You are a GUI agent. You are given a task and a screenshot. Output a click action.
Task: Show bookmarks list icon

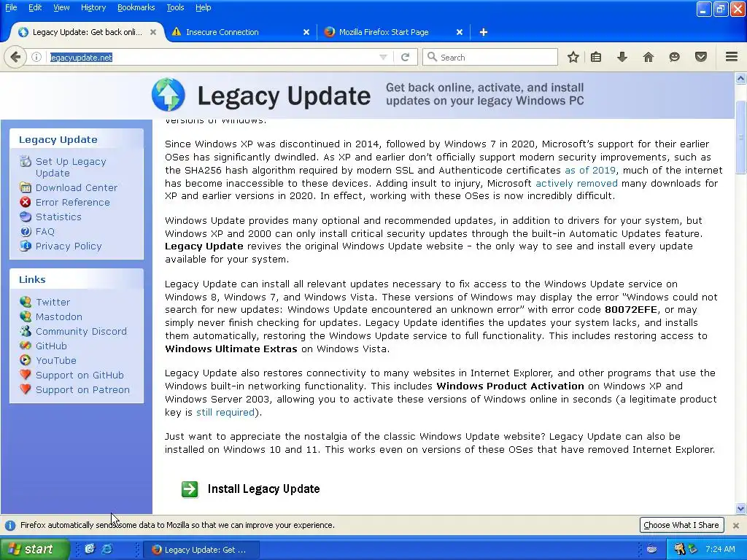596,57
